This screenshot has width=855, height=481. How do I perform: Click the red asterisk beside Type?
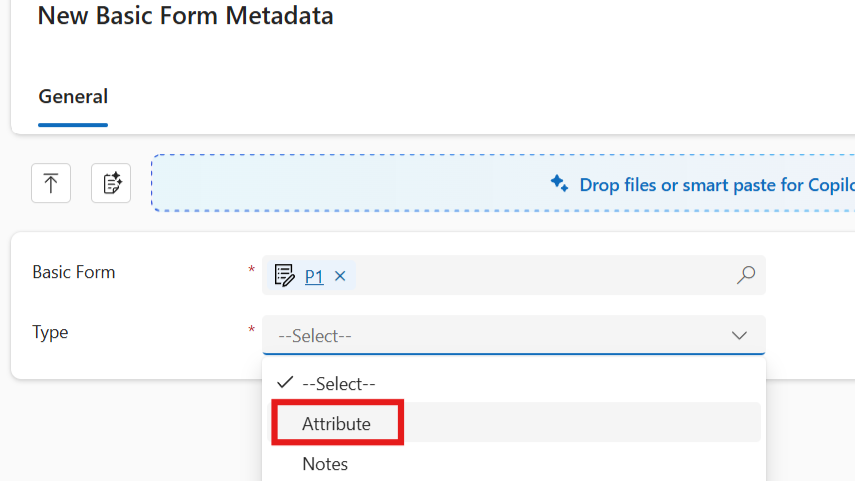(x=251, y=330)
